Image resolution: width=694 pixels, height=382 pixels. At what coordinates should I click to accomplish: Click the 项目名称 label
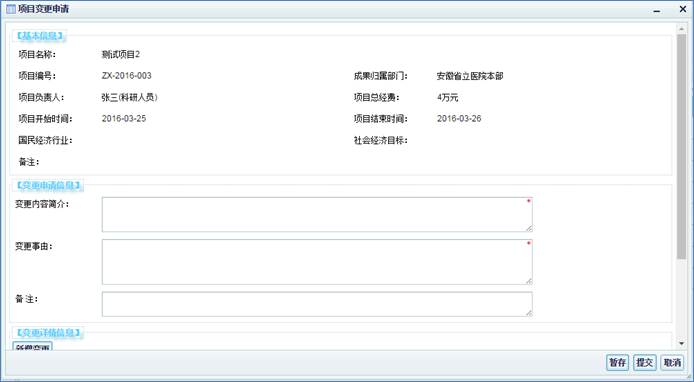tap(37, 54)
